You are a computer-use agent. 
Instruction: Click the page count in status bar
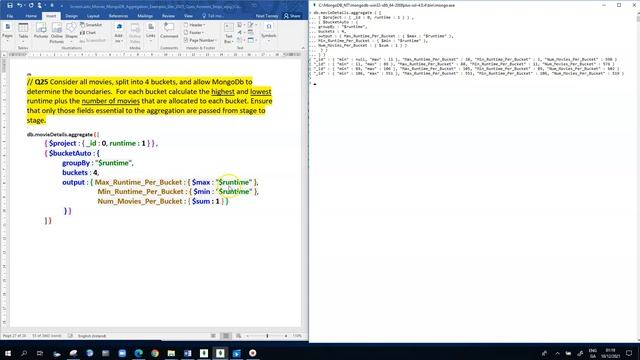coord(14,336)
